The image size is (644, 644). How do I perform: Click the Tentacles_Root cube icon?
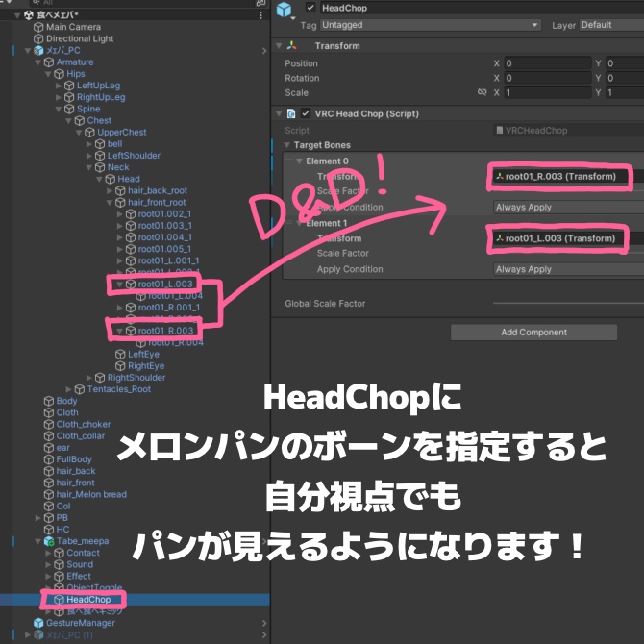[80, 389]
